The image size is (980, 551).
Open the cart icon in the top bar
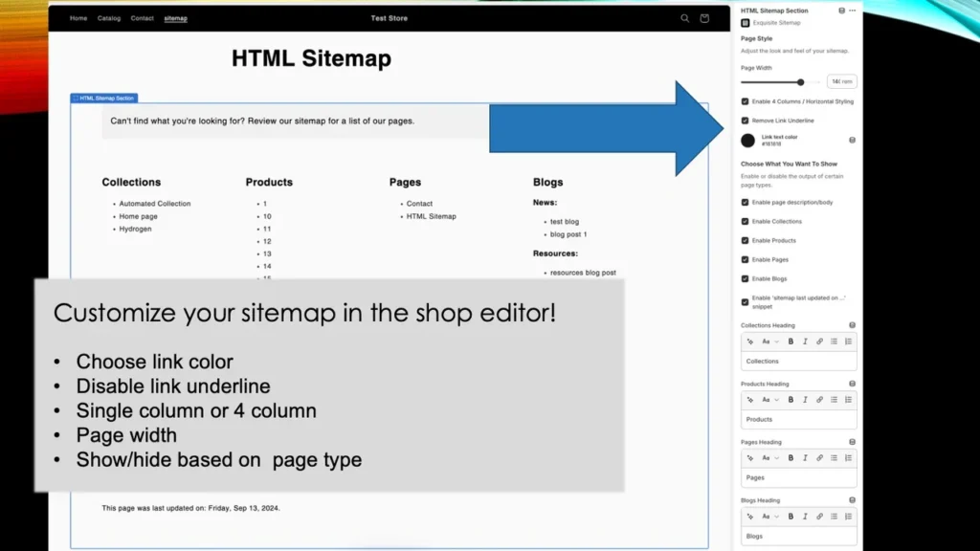[703, 18]
